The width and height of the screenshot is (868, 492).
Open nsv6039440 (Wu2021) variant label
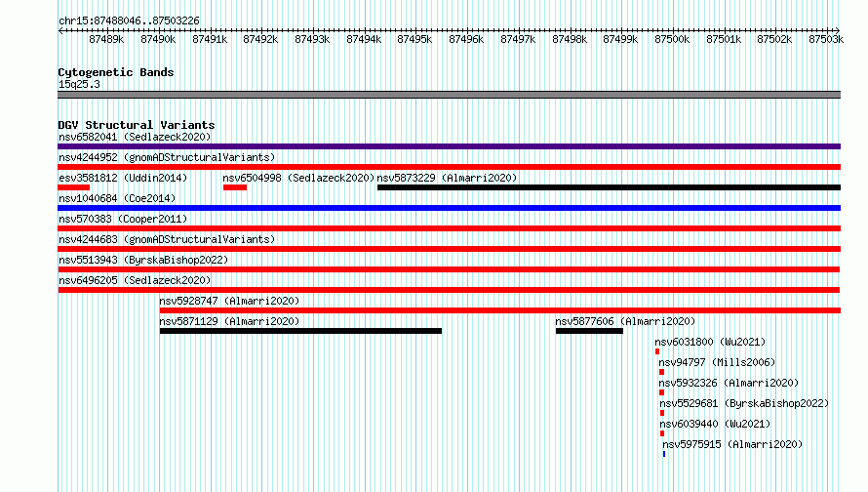pyautogui.click(x=715, y=424)
